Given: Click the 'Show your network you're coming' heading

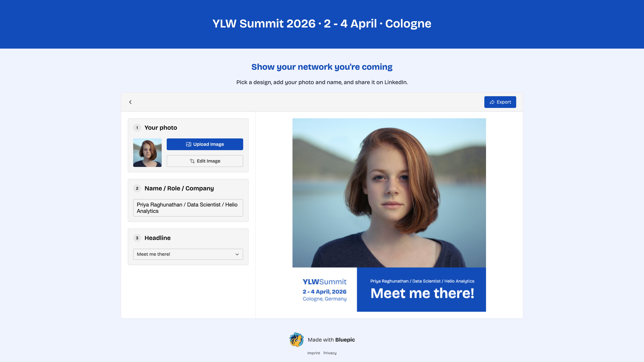Looking at the screenshot, I should pos(322,67).
